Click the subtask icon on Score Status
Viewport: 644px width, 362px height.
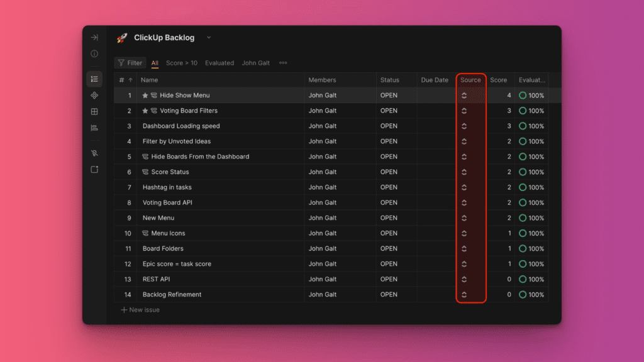[x=145, y=172]
